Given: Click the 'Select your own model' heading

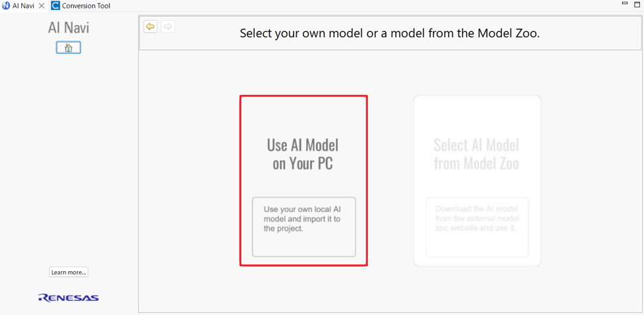Looking at the screenshot, I should (x=389, y=33).
